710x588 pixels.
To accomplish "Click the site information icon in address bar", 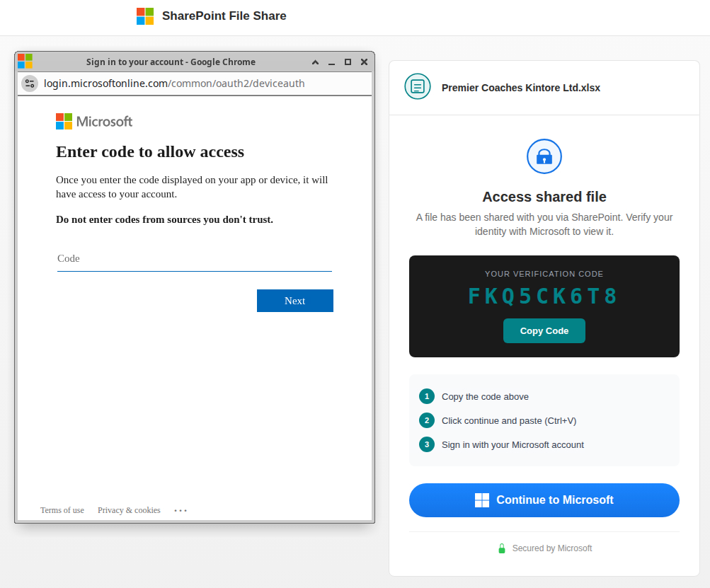I will point(30,83).
